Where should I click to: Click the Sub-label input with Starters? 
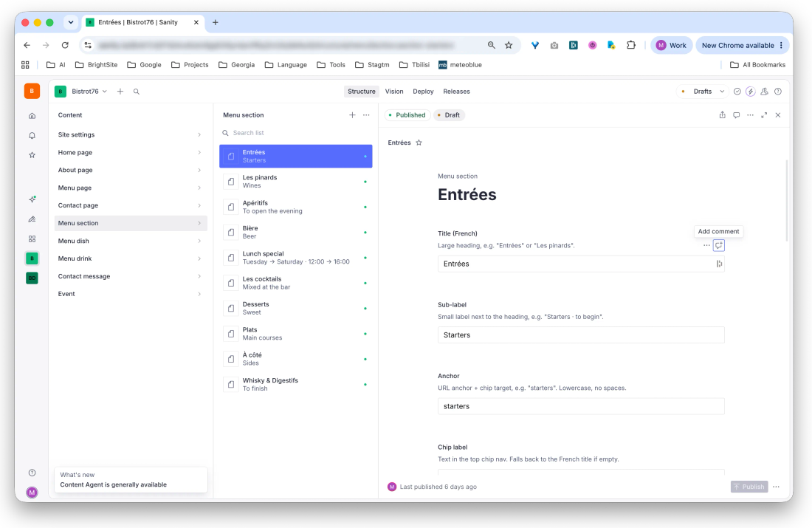tap(581, 335)
